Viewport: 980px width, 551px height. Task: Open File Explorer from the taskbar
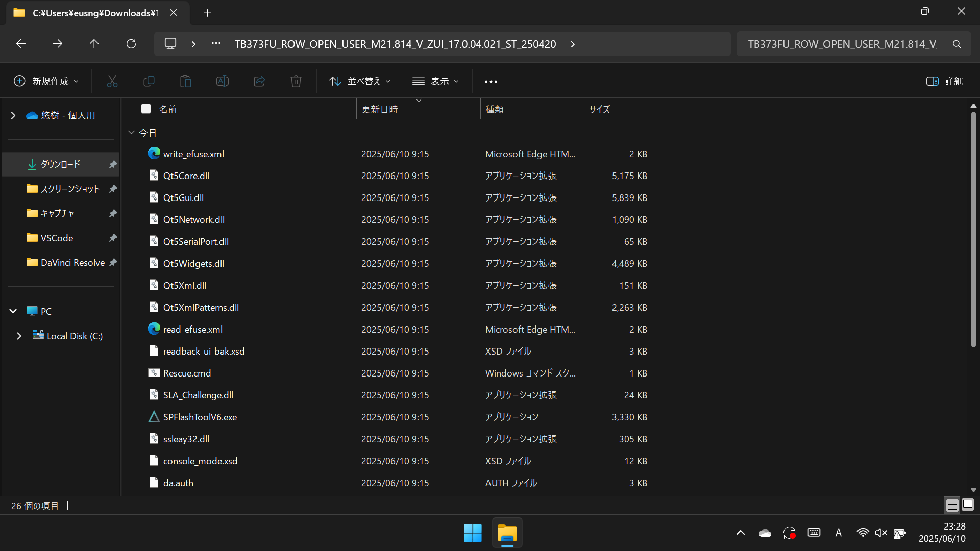(x=507, y=533)
